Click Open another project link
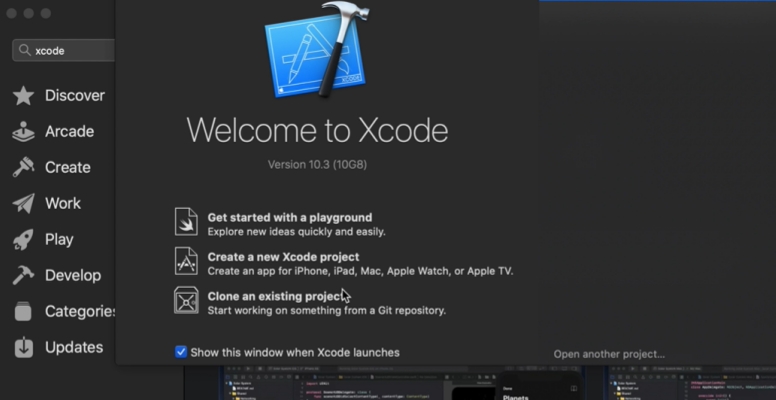The height and width of the screenshot is (400, 776). click(x=609, y=354)
